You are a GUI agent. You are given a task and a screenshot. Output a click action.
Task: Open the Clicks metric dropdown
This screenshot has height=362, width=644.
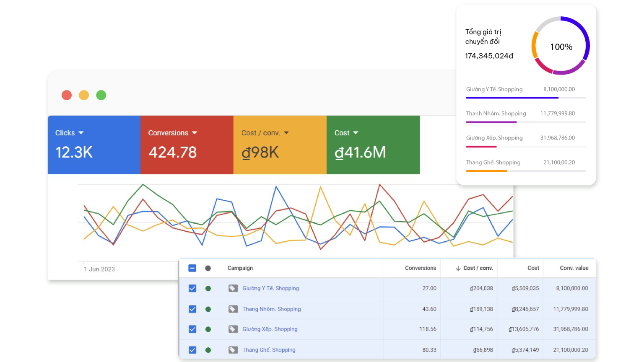(x=81, y=133)
